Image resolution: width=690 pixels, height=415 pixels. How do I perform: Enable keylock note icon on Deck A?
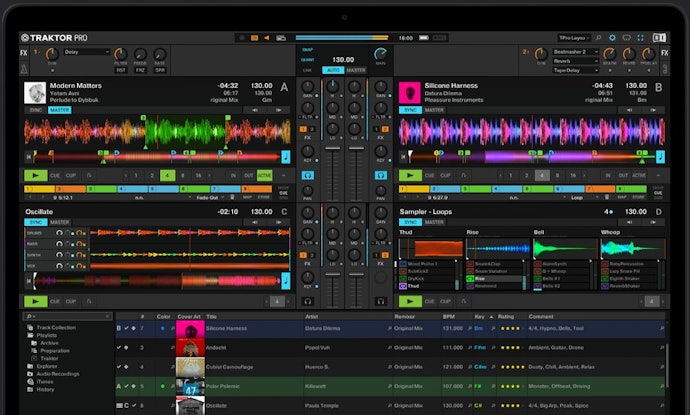click(286, 157)
